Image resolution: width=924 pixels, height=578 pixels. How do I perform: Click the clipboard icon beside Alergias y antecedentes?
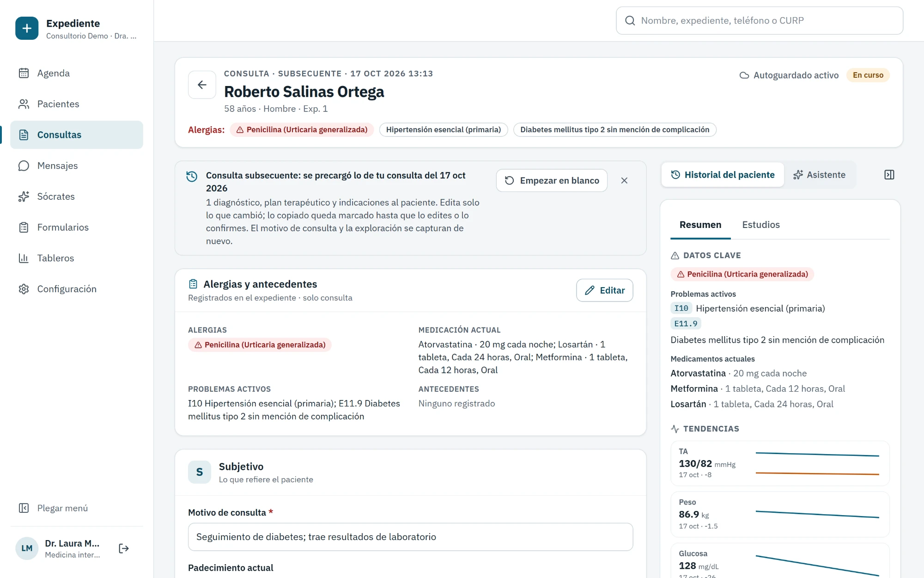[193, 284]
